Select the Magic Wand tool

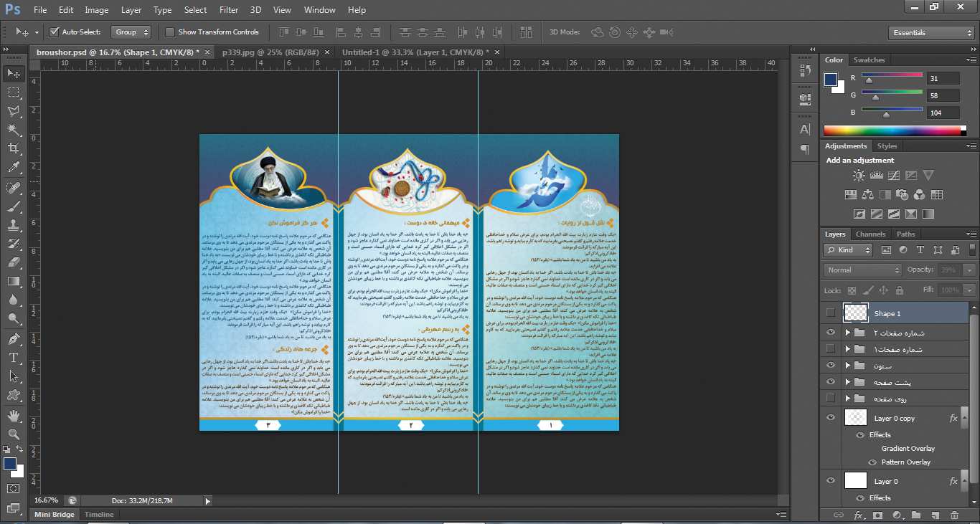tap(13, 130)
